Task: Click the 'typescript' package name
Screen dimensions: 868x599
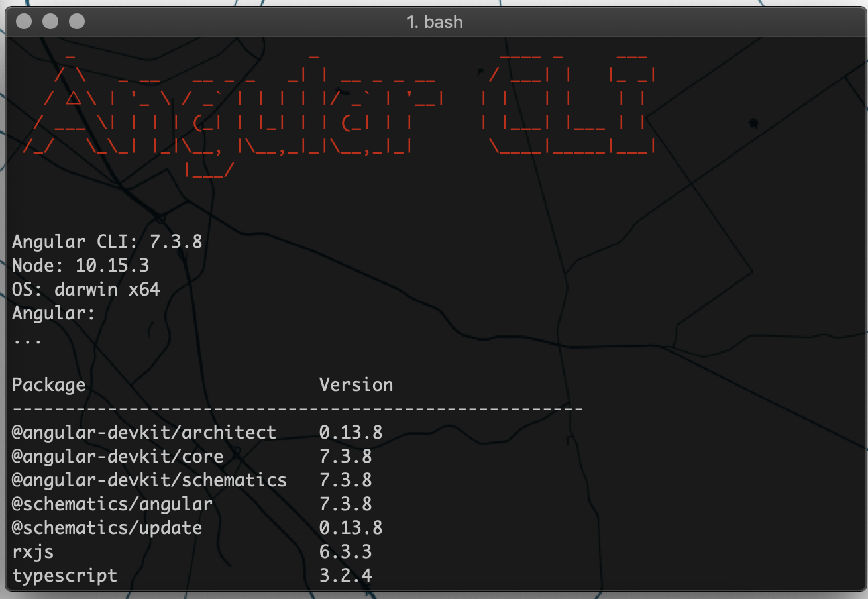Action: point(65,576)
